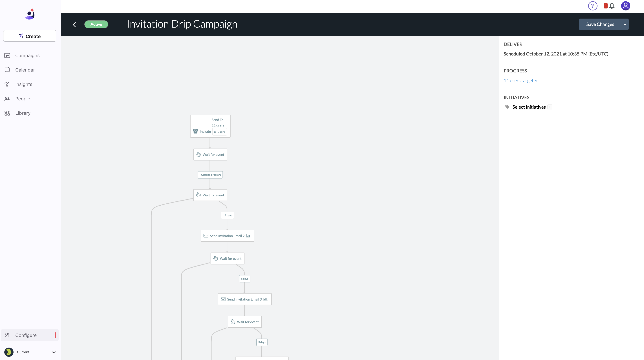Click the app logo in the sidebar
This screenshot has width=644, height=360.
pyautogui.click(x=30, y=14)
